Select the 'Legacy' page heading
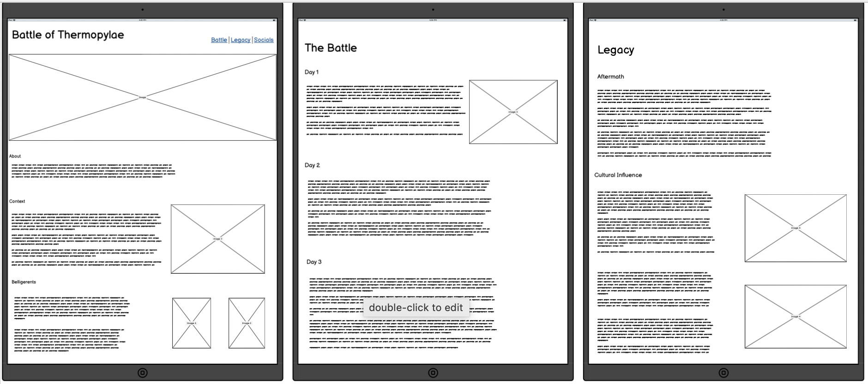The image size is (868, 384). (616, 50)
